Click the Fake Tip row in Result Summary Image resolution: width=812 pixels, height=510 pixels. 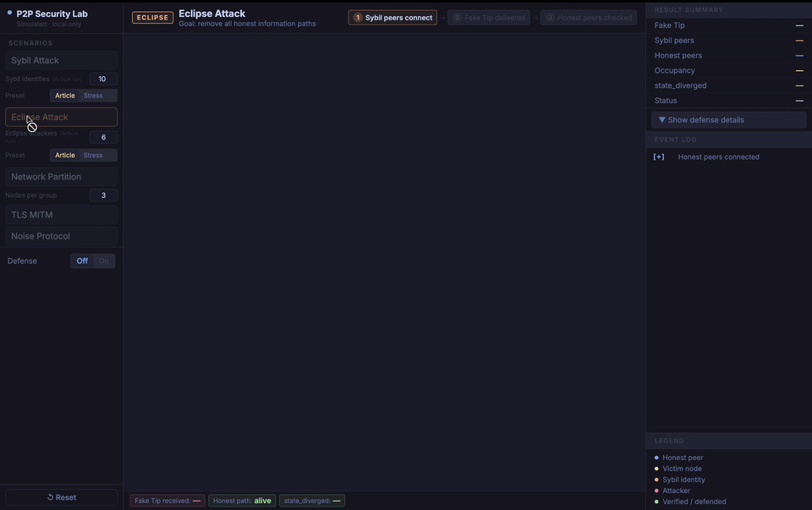[728, 25]
